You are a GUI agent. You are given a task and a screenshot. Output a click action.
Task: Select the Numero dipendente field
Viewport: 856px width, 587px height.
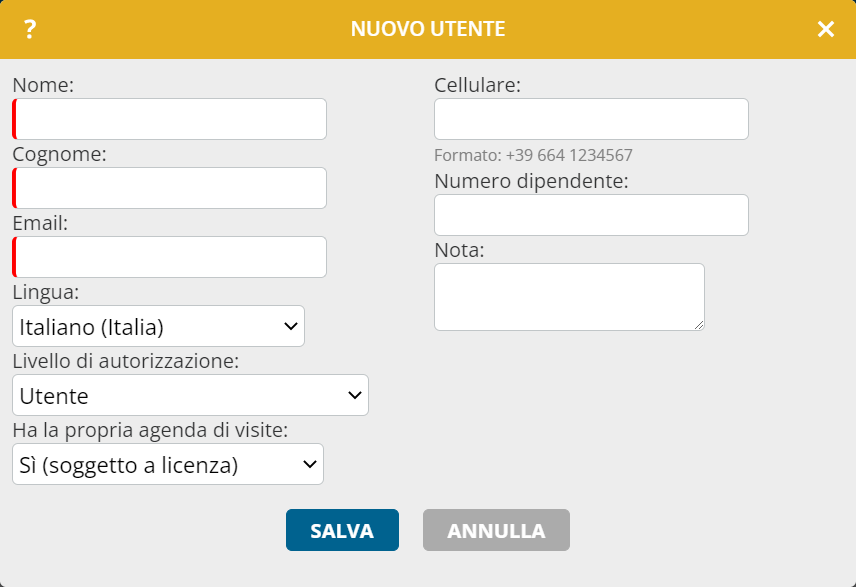(591, 215)
